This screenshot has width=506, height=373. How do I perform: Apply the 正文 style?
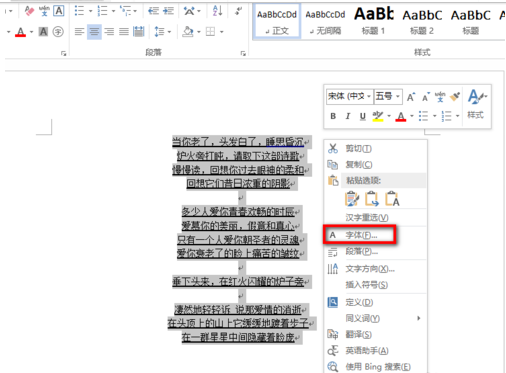277,22
